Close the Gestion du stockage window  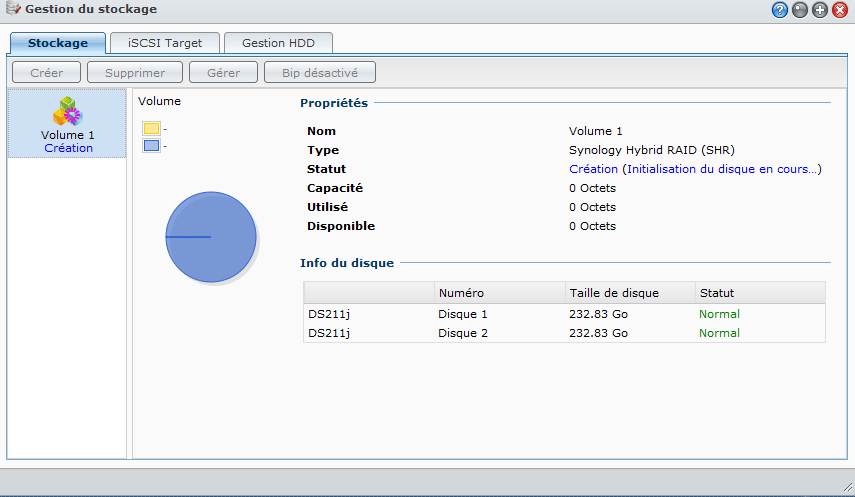pyautogui.click(x=840, y=10)
